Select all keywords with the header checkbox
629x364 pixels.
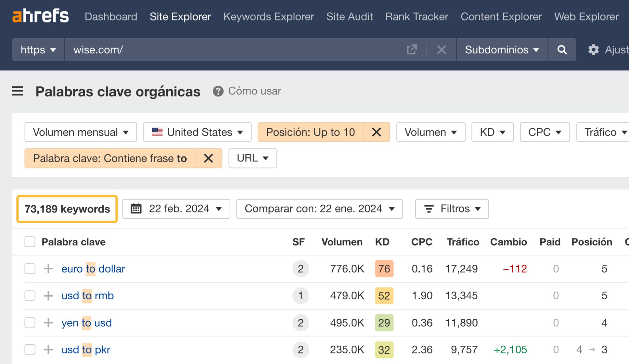pos(30,242)
